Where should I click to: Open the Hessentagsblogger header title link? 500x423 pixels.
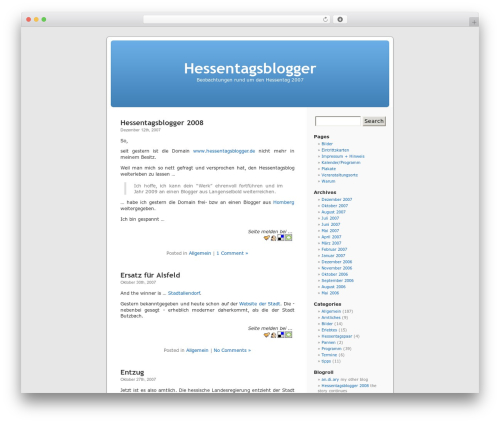250,68
